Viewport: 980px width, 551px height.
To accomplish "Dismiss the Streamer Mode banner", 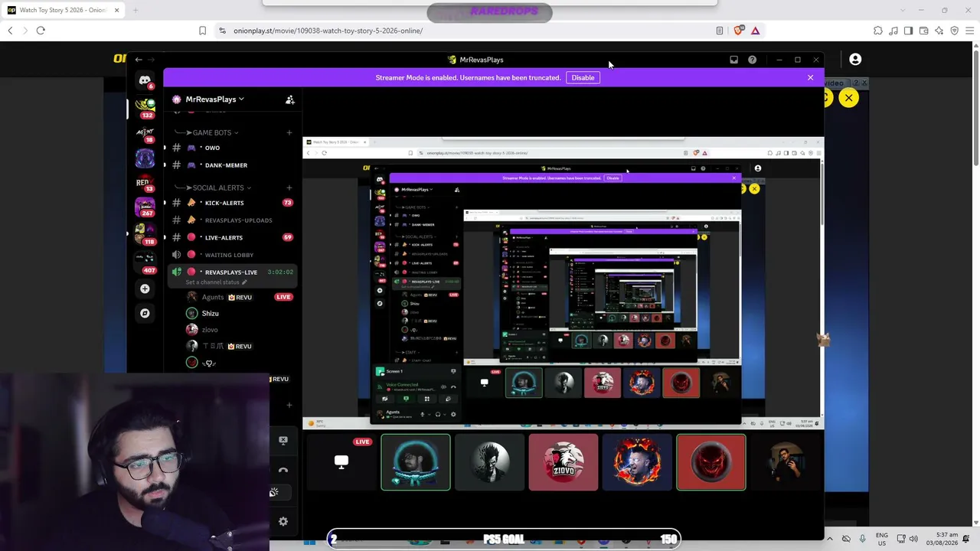I will [x=810, y=77].
